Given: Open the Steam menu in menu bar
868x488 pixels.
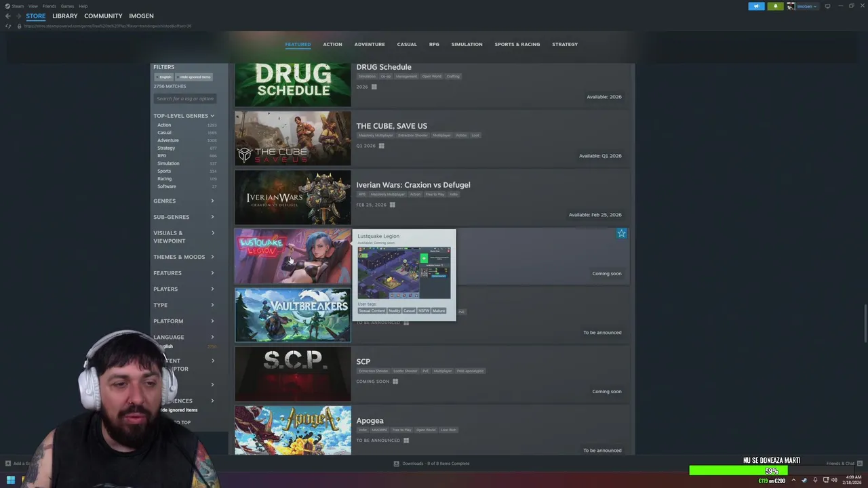Looking at the screenshot, I should (18, 6).
